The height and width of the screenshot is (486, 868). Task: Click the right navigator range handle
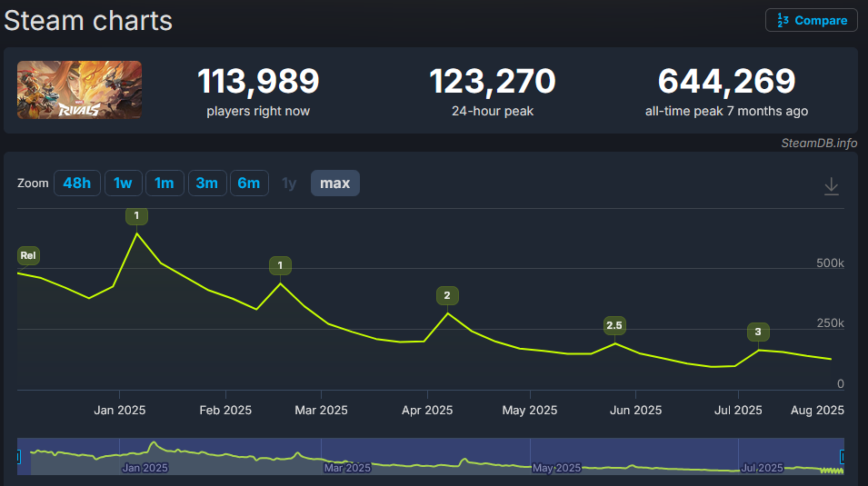click(842, 457)
